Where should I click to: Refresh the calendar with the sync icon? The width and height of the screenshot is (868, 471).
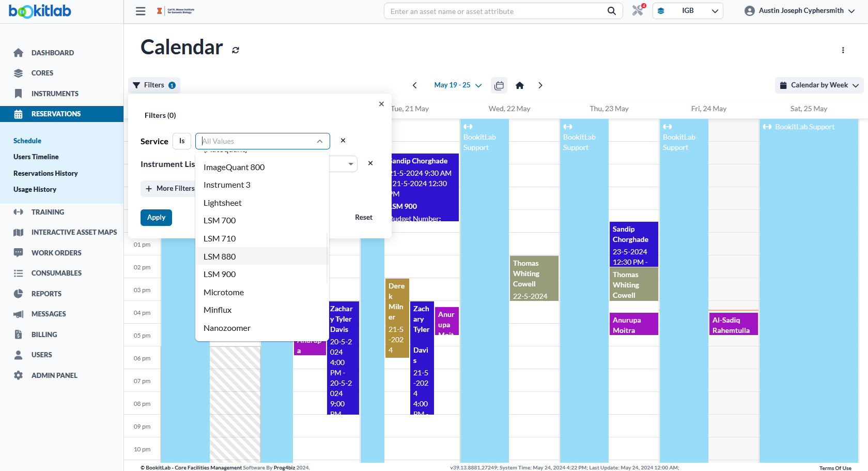(x=236, y=50)
